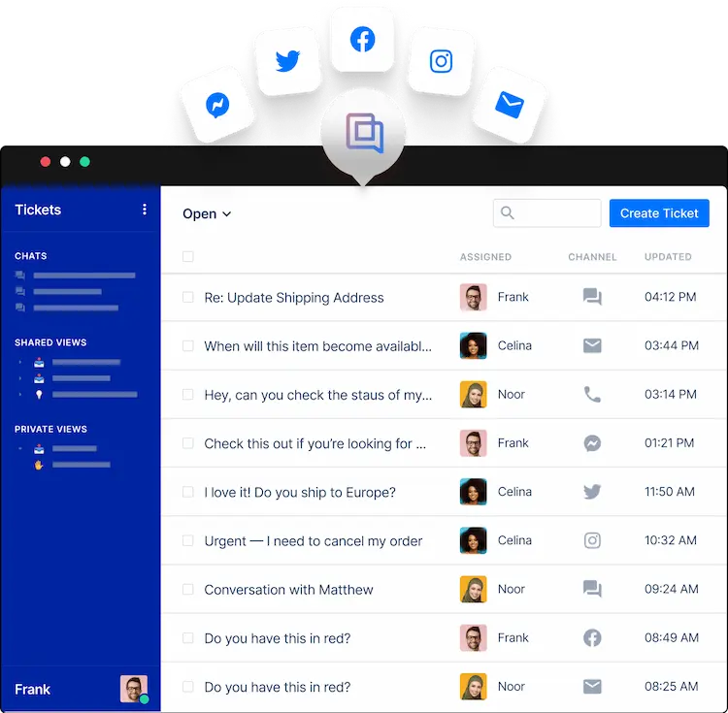Click first inbox icon under SHARED VIEWS
Viewport: 728px width, 713px height.
(x=39, y=362)
